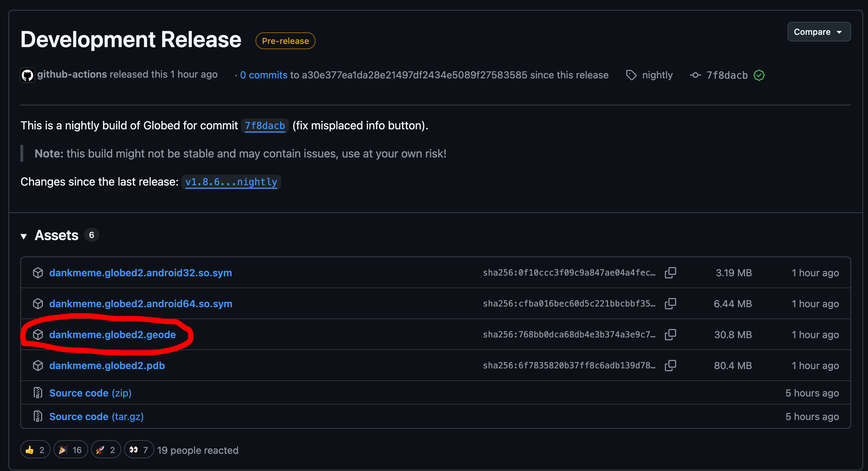The width and height of the screenshot is (868, 471).
Task: Click the nightly tag icon
Action: pos(631,75)
